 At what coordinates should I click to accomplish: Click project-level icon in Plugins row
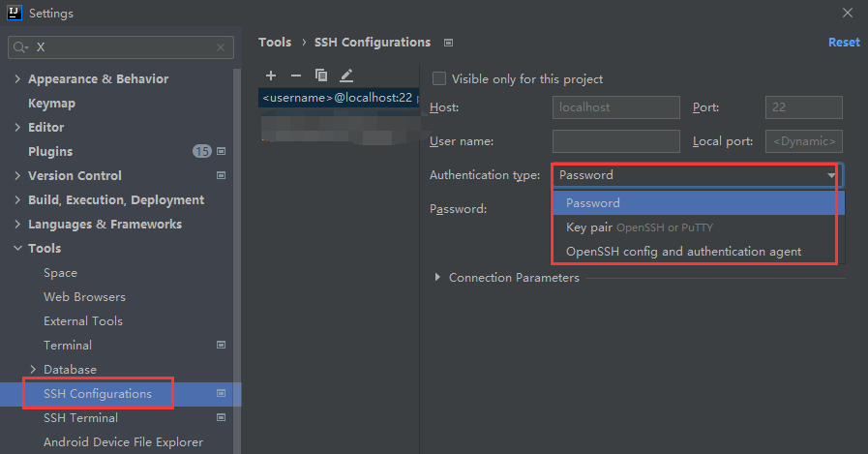tap(221, 151)
